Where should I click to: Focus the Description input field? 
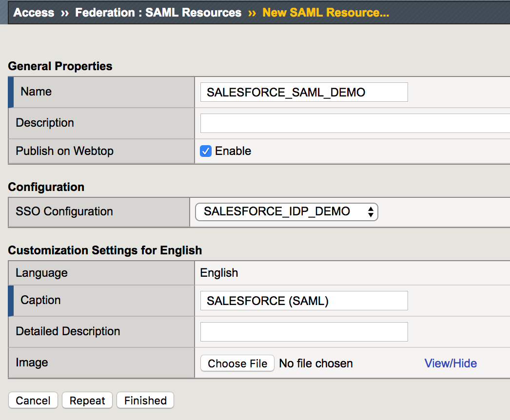pos(355,123)
